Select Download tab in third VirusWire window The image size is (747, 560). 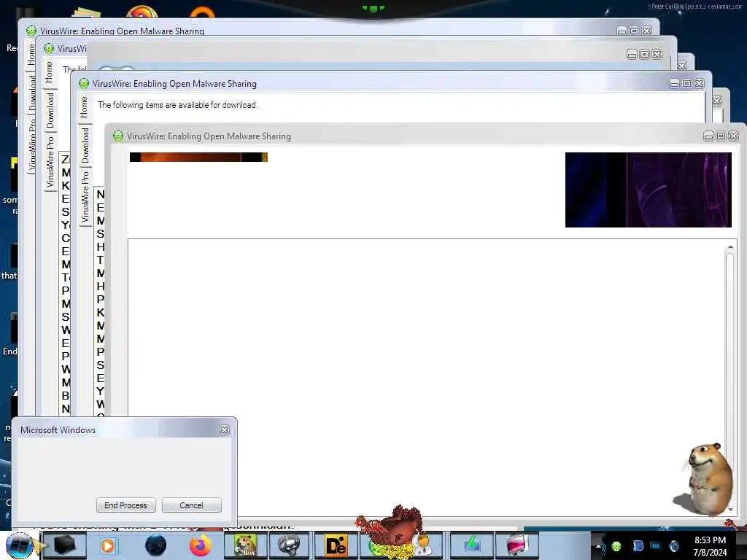coord(85,145)
